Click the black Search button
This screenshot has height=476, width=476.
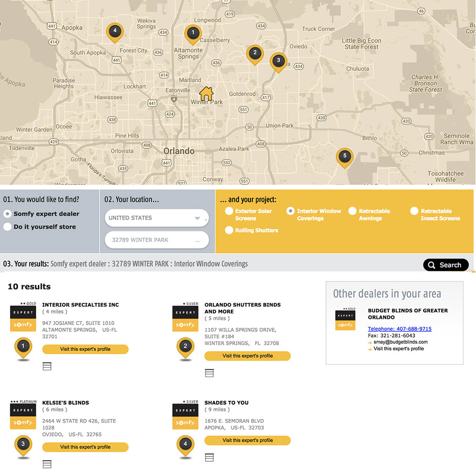[446, 265]
